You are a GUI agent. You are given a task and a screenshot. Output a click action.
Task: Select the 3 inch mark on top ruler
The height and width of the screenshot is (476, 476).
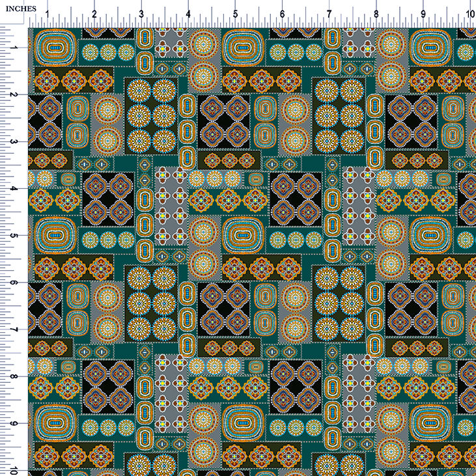point(141,14)
